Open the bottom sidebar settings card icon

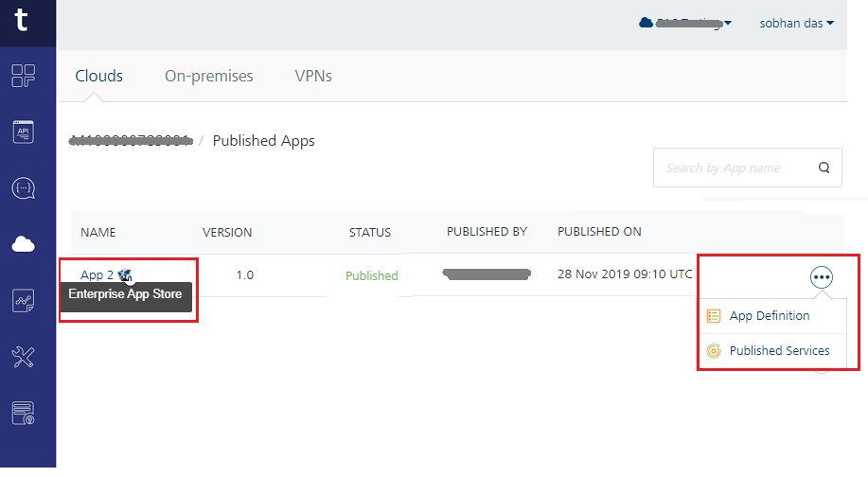(x=24, y=413)
